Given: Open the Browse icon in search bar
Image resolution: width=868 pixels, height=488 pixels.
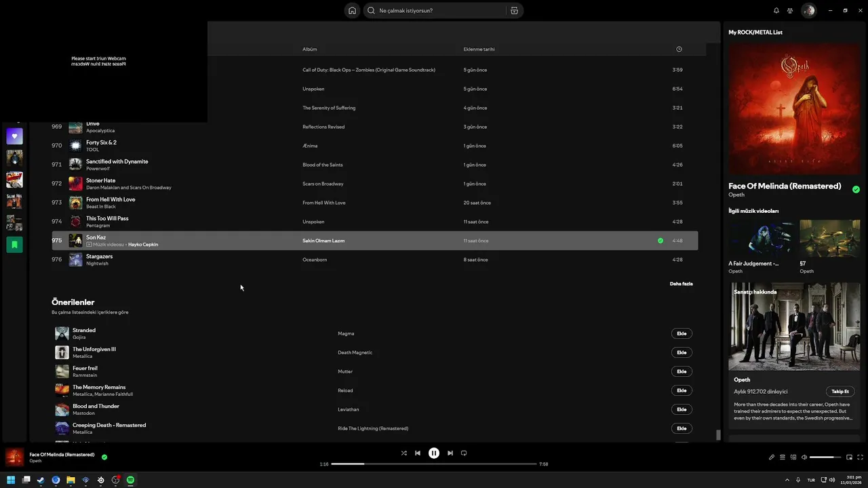Looking at the screenshot, I should (514, 10).
